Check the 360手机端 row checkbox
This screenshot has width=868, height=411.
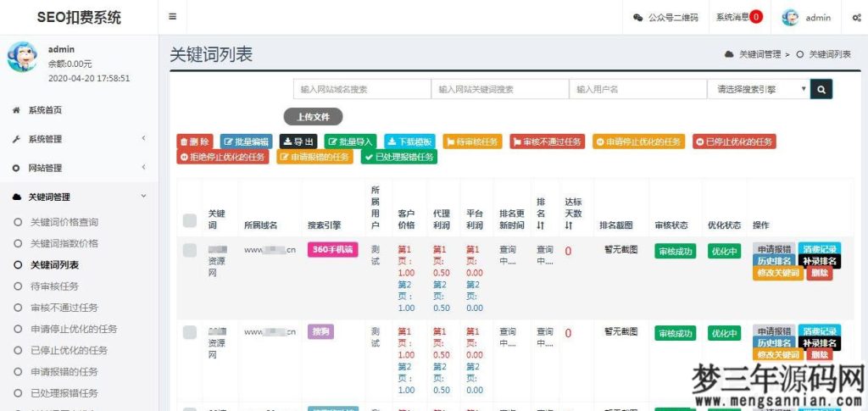pos(190,250)
